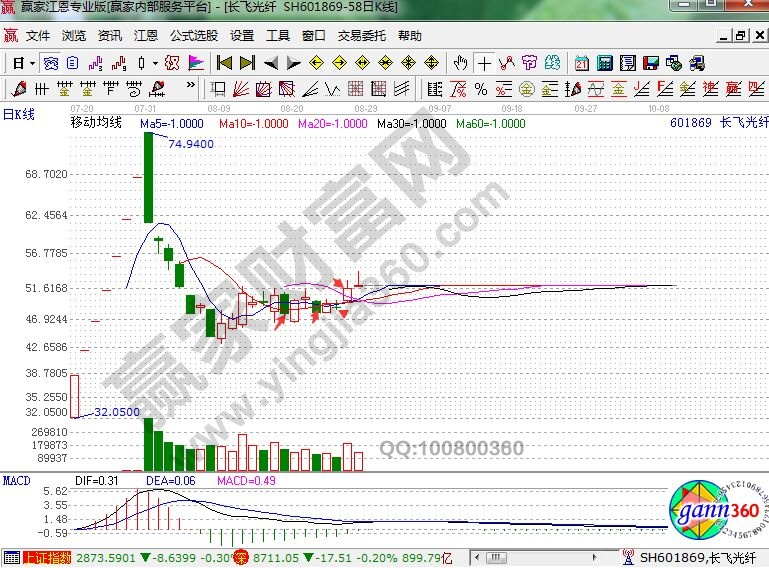Click stock code 601869 长飞光纤 label
This screenshot has width=769, height=568.
(x=714, y=124)
